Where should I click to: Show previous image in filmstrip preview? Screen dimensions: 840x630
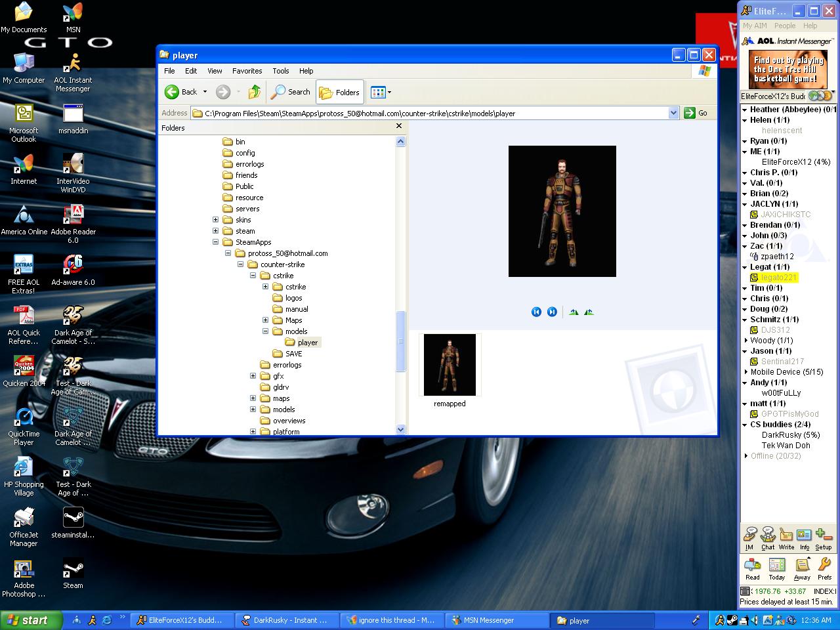click(536, 312)
